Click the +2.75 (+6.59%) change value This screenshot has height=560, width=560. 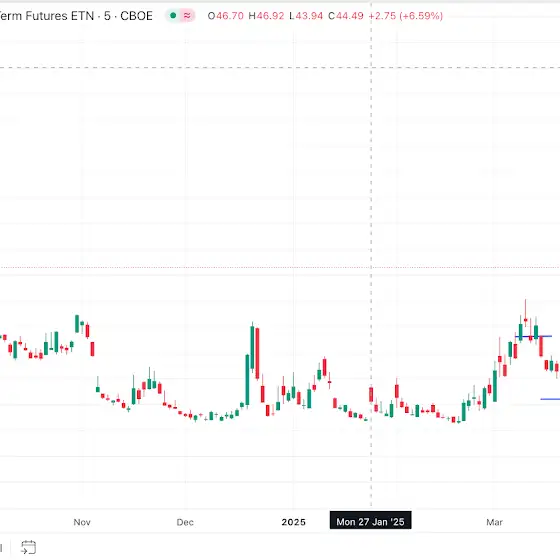coord(406,16)
